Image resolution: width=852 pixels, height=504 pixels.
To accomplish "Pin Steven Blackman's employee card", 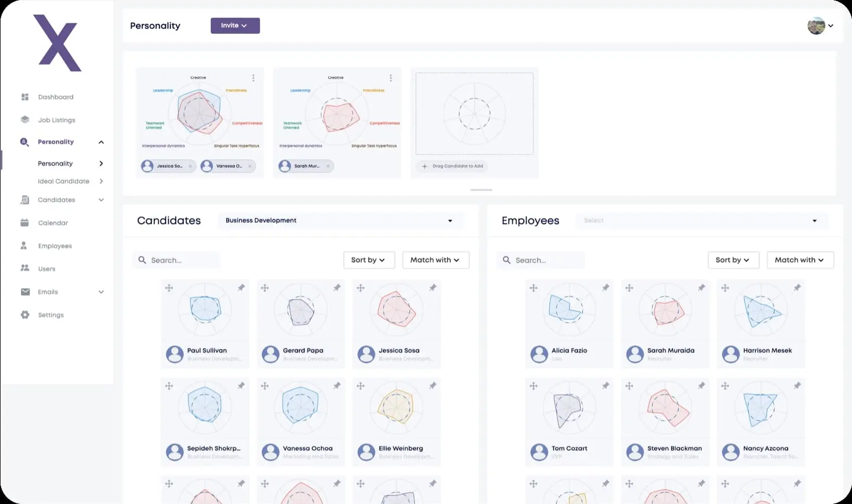I will point(701,386).
